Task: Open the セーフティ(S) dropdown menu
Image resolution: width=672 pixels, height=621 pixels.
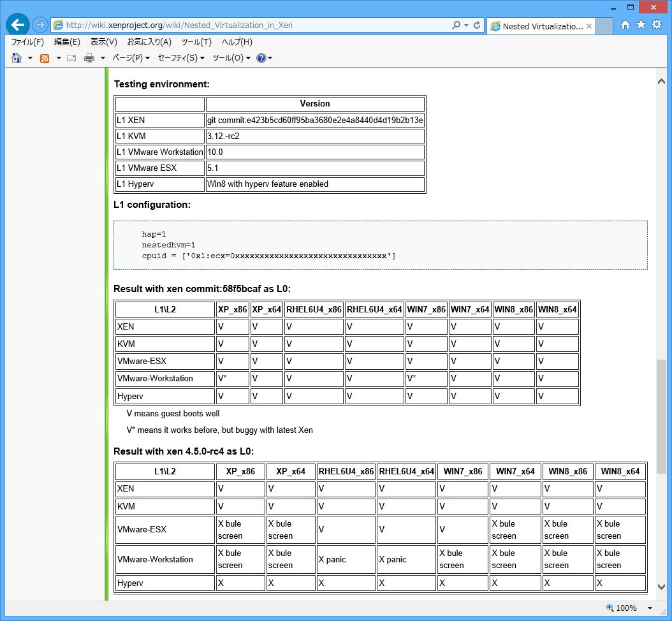Action: (181, 58)
